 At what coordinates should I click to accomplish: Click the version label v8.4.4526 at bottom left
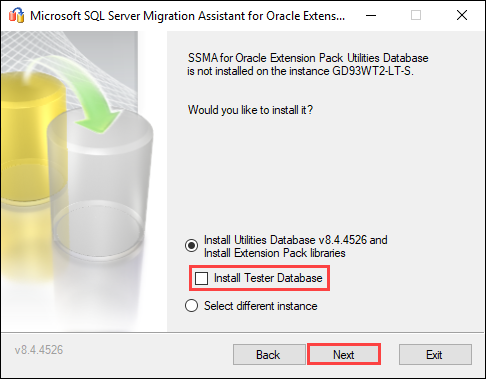(x=39, y=350)
